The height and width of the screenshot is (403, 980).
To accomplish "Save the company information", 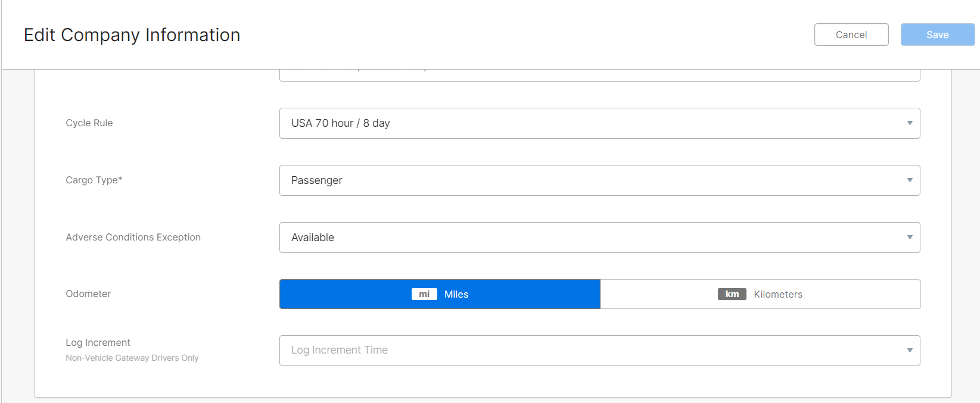I will [937, 35].
